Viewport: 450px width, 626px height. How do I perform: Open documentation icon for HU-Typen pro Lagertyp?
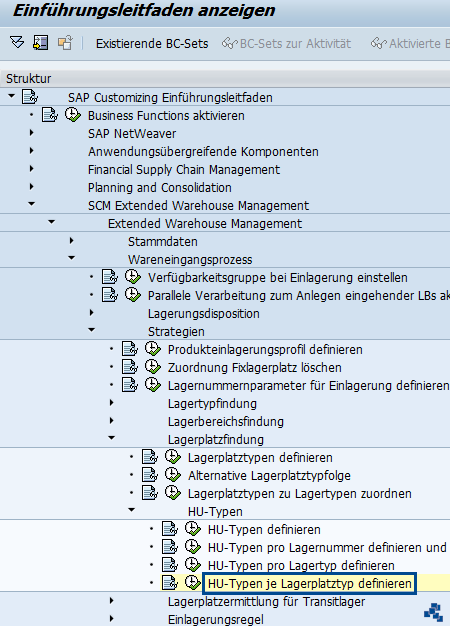170,565
